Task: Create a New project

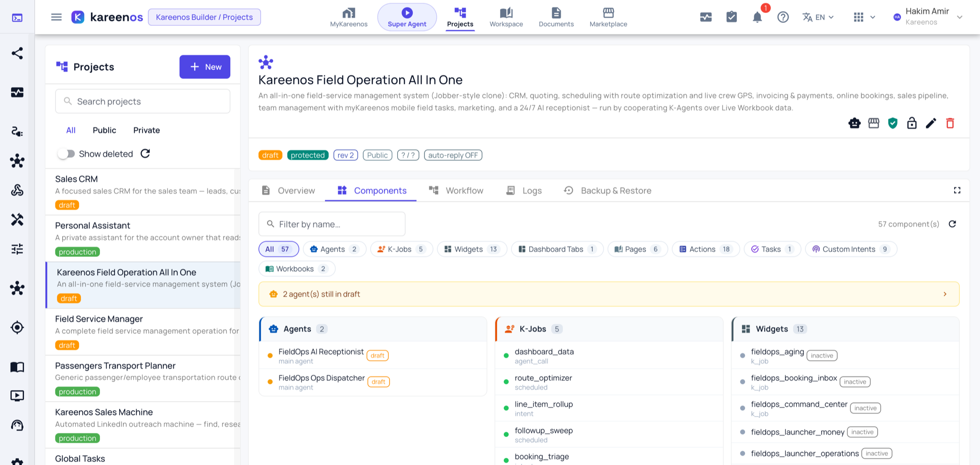Action: tap(205, 67)
